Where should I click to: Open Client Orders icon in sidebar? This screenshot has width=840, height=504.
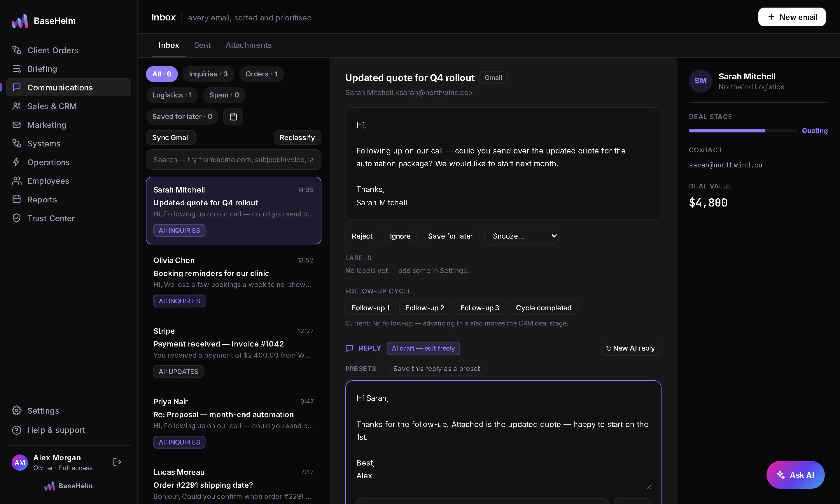tap(17, 50)
